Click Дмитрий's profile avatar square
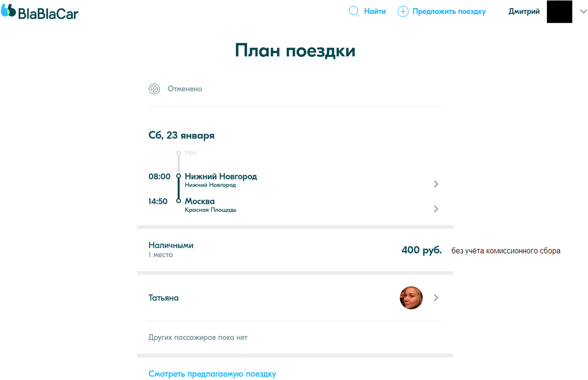This screenshot has height=380, width=588. (x=559, y=11)
